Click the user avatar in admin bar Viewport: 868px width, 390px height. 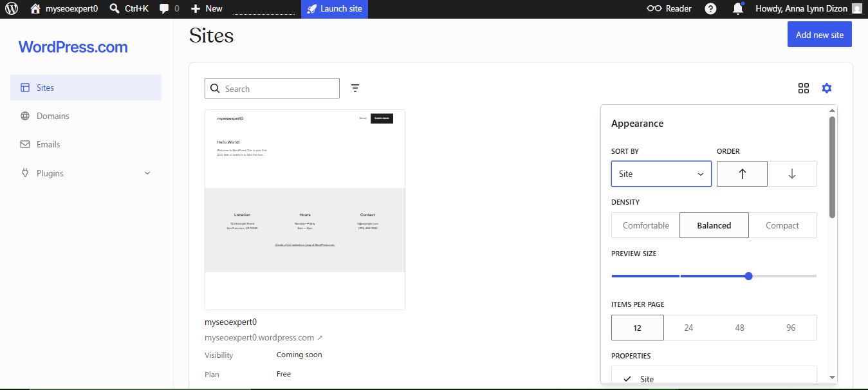856,9
